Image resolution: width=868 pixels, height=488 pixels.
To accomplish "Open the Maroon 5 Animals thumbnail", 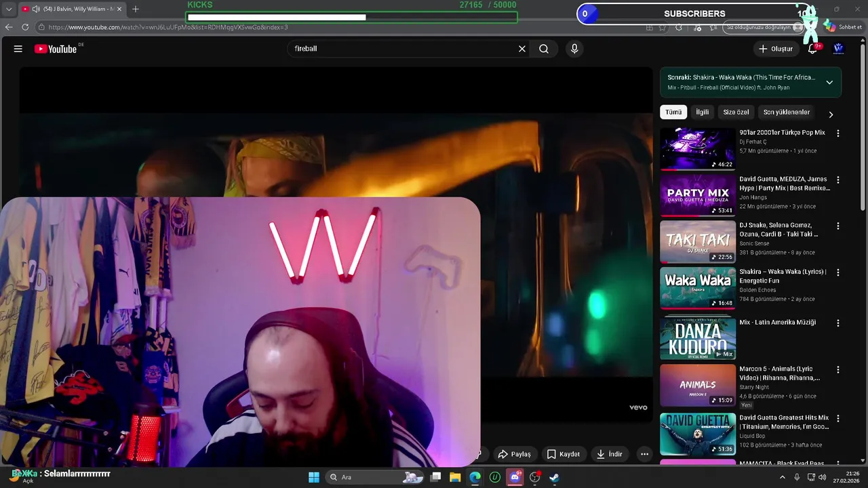I will click(698, 385).
